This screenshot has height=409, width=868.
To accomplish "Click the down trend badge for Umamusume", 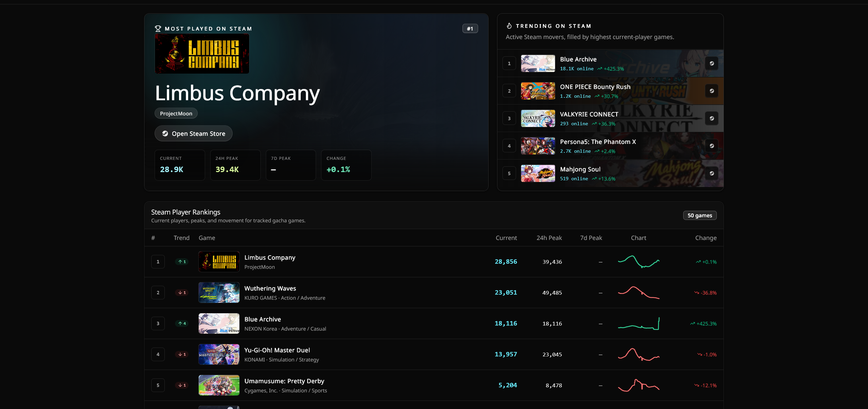I will tap(182, 385).
